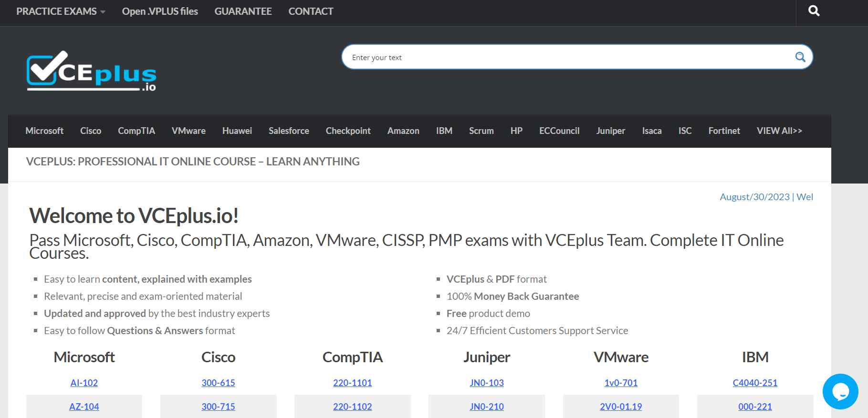Select Open .VPLUS files menu item
The width and height of the screenshot is (868, 418).
[x=160, y=11]
